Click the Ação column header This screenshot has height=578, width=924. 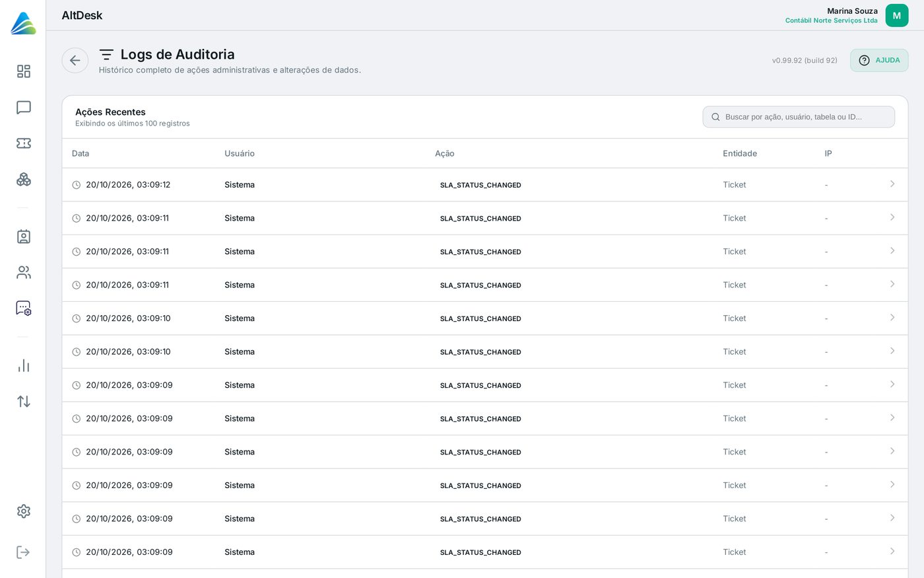(x=445, y=153)
